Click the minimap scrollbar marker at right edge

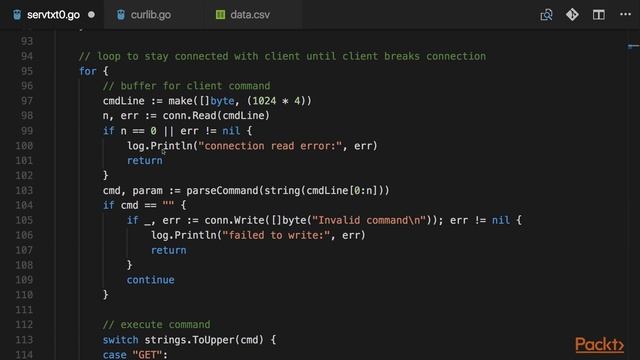[633, 46]
